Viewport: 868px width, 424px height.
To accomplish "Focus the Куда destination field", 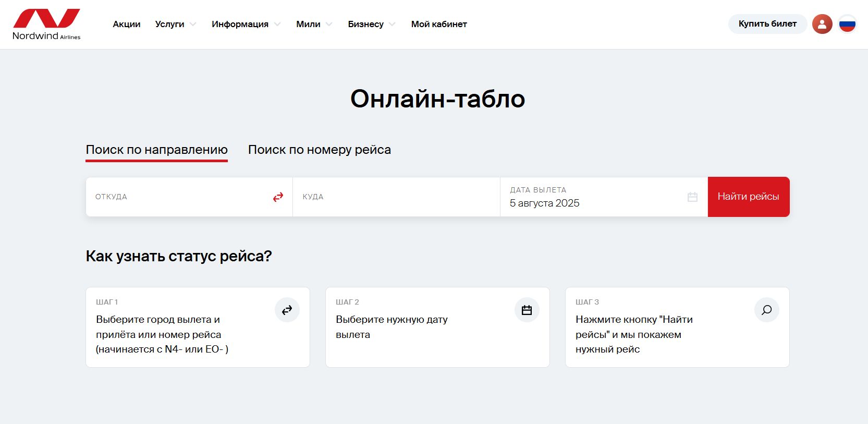I will 396,197.
